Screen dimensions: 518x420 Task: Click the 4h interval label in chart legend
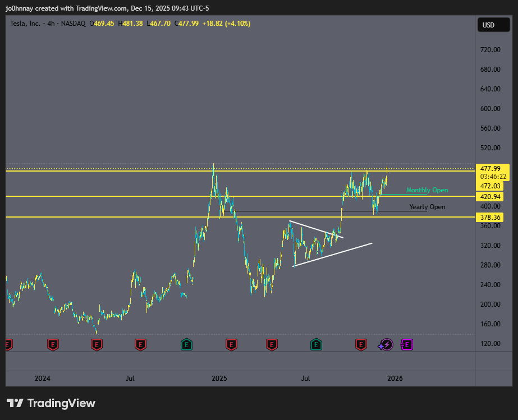pos(51,24)
